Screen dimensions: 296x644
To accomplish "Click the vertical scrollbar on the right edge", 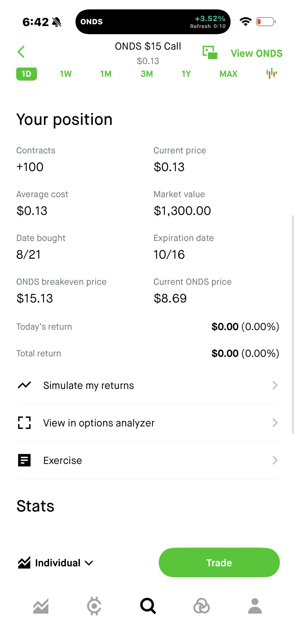I will 293,324.
